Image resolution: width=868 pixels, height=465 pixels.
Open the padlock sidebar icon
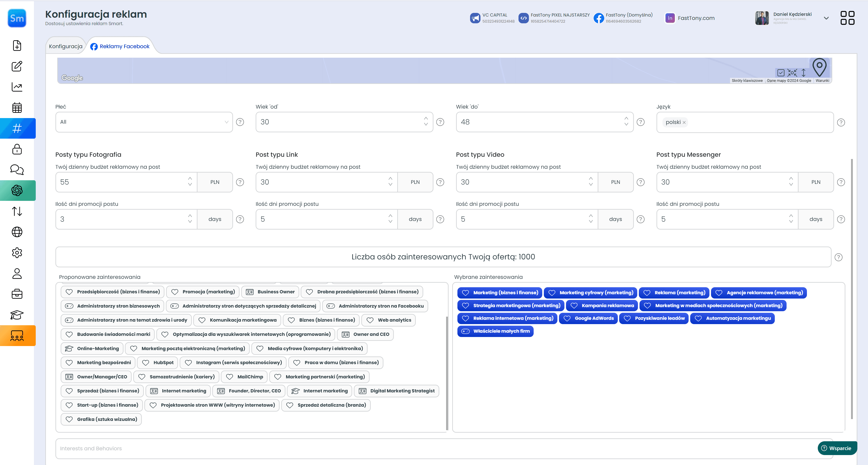[x=17, y=149]
